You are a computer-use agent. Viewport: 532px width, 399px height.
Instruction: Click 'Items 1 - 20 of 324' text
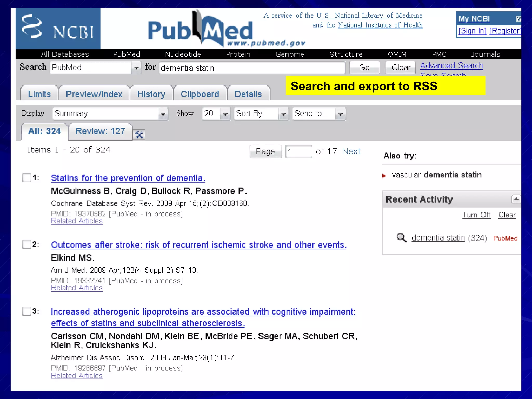(x=69, y=150)
